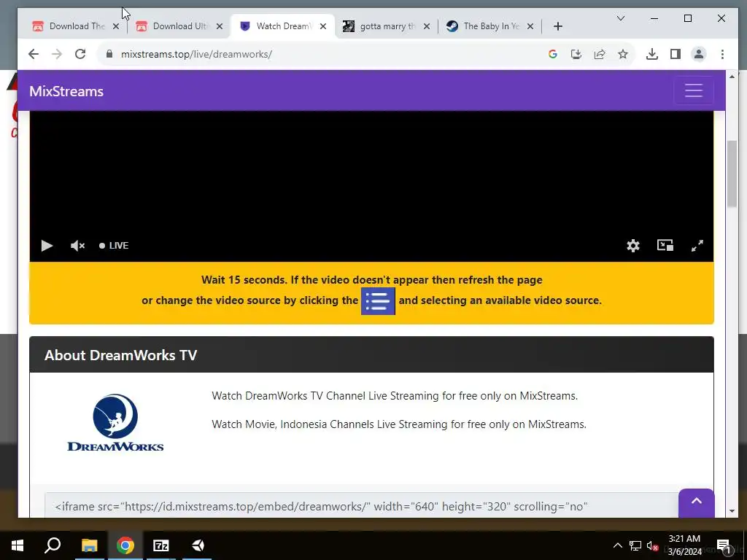Viewport: 747px width, 560px height.
Task: Switch to 'The Baby In Ye' Steam tab
Action: 490,26
